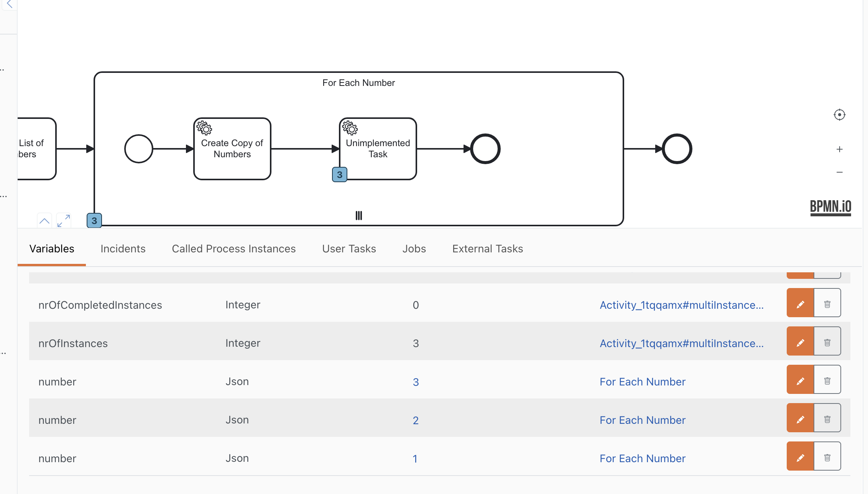Click the subprocess instance count badge 3
Screen dimensions: 868x494
pos(94,221)
